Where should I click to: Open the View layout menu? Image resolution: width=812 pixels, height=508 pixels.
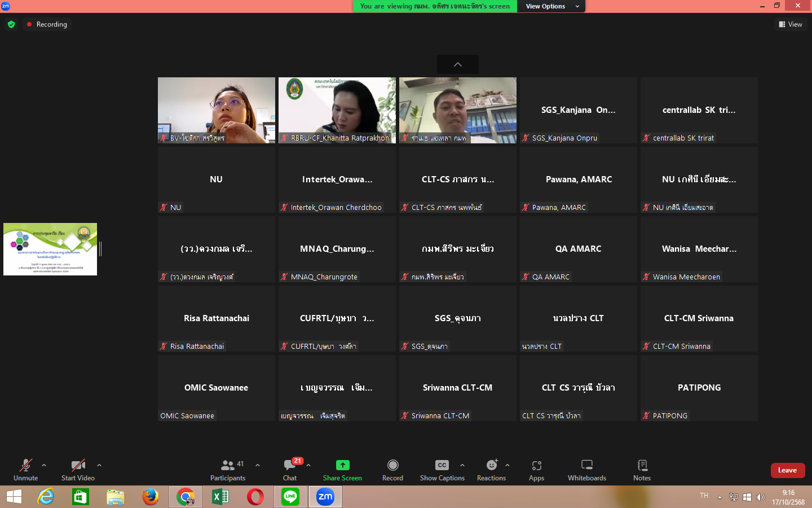[x=791, y=24]
